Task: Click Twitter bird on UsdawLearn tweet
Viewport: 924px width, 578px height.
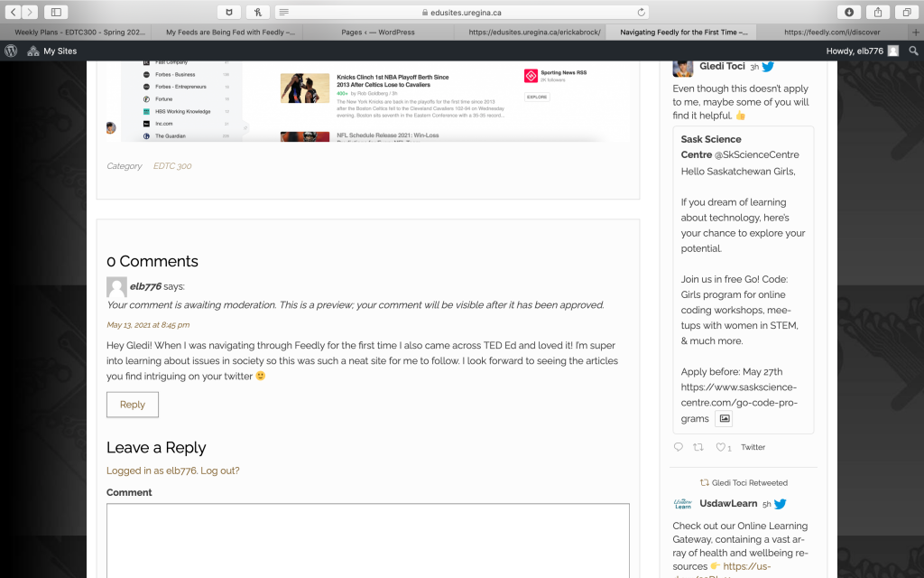Action: pyautogui.click(x=781, y=504)
